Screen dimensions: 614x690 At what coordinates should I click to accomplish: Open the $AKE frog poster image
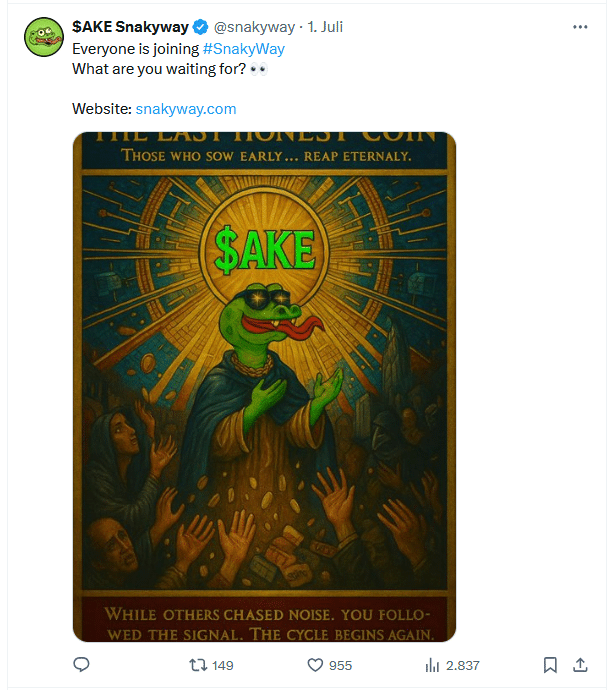point(265,387)
